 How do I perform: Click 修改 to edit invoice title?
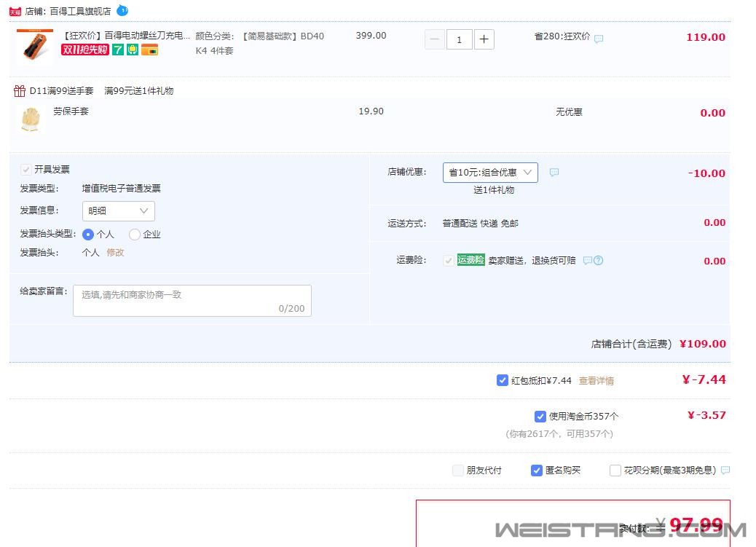pos(115,252)
